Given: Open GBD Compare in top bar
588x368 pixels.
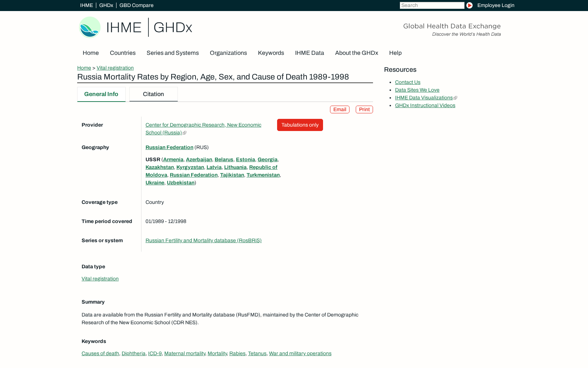Looking at the screenshot, I should (136, 5).
